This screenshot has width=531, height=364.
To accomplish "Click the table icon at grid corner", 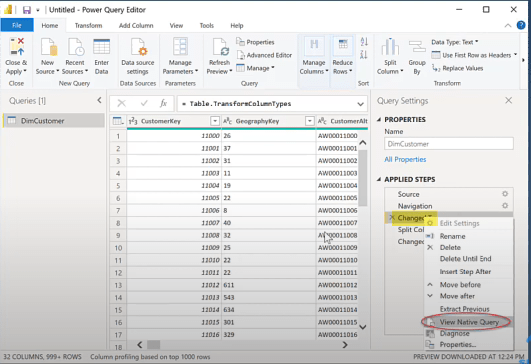I will (x=118, y=121).
